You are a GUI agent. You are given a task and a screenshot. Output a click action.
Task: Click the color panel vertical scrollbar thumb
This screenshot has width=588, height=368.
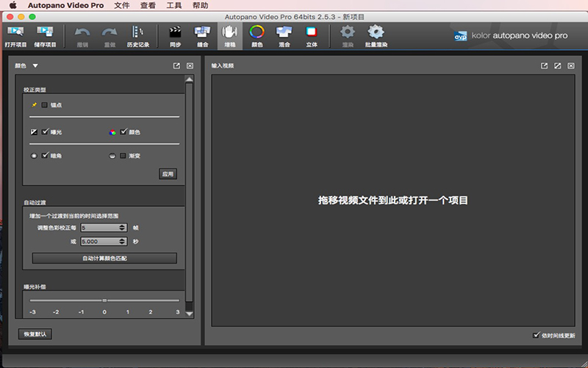(x=189, y=193)
